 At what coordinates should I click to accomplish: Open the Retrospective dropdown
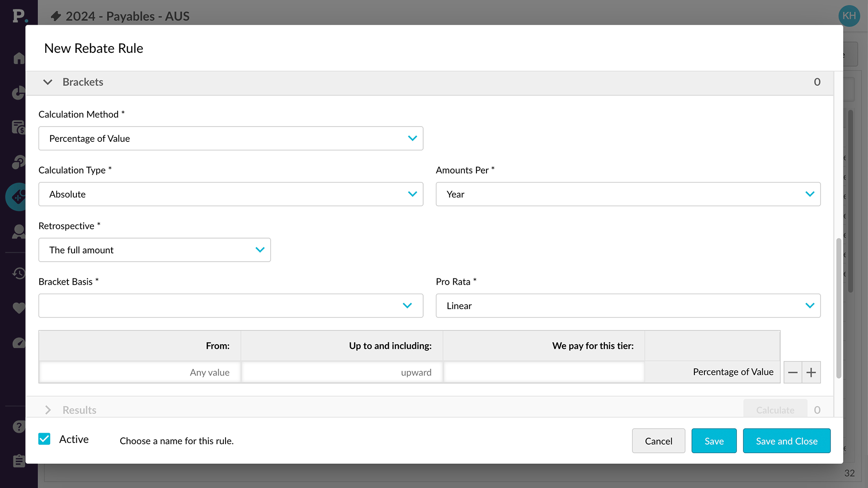tap(154, 250)
